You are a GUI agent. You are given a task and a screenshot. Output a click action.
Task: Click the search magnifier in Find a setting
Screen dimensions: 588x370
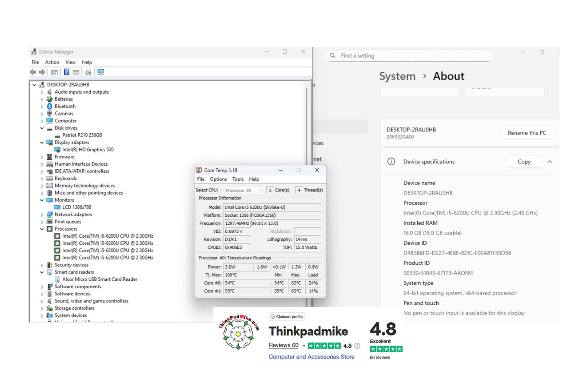point(333,56)
